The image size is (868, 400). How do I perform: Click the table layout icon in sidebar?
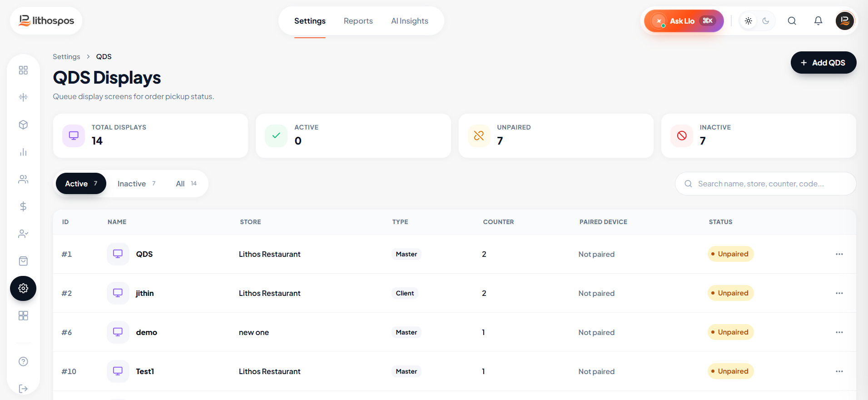click(23, 97)
